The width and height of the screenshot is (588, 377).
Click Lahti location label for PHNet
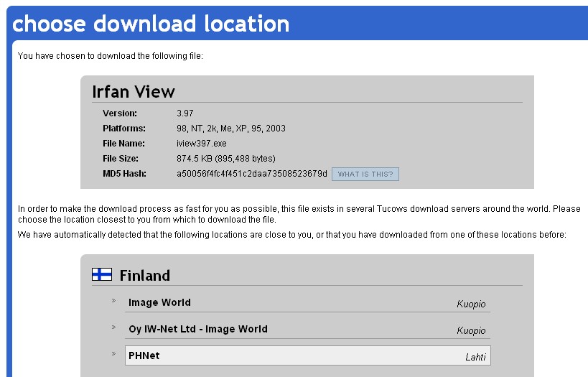[x=475, y=357]
